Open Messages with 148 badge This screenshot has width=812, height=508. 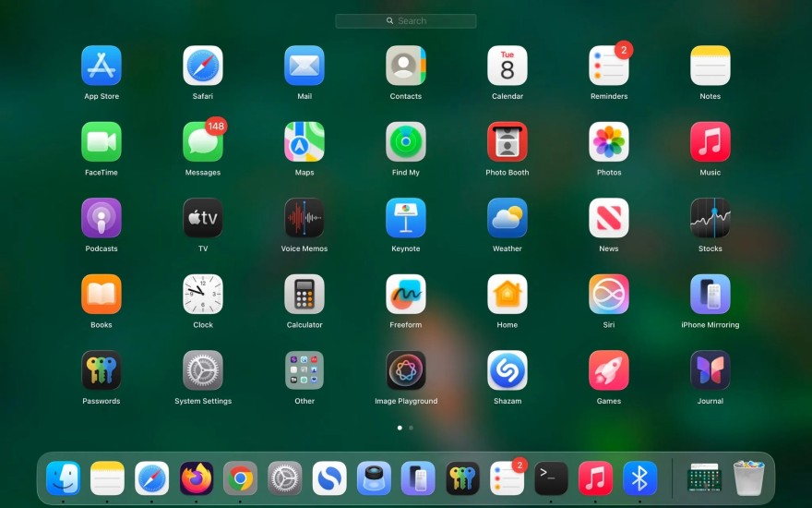[x=203, y=141]
